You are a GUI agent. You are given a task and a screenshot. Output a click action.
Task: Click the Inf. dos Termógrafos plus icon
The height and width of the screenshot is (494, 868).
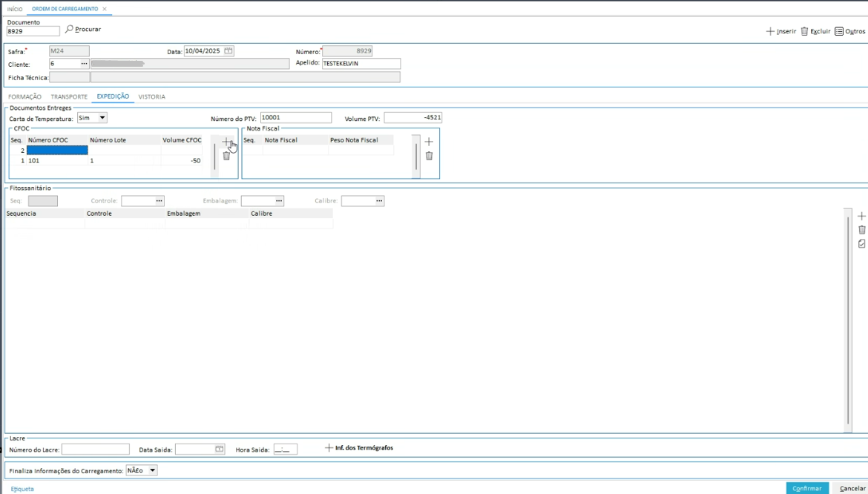pos(329,447)
